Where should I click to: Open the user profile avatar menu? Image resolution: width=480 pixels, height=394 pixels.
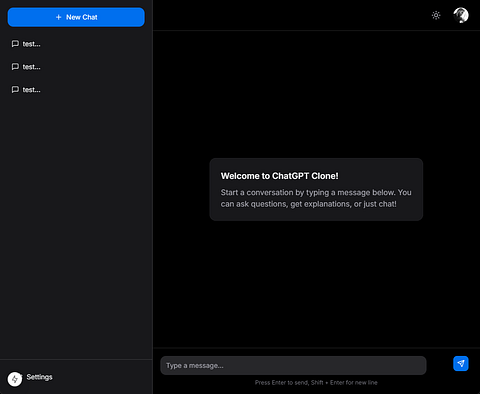tap(461, 15)
